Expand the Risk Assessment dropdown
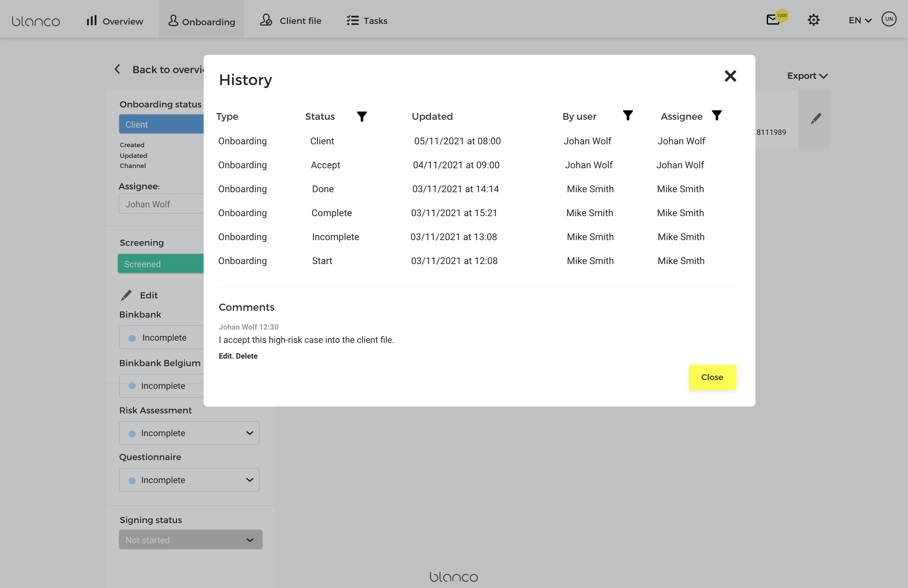 click(x=189, y=433)
